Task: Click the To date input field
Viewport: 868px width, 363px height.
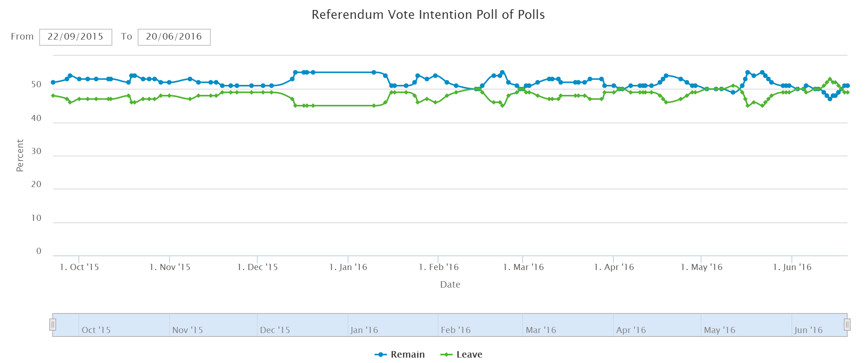Action: tap(174, 37)
